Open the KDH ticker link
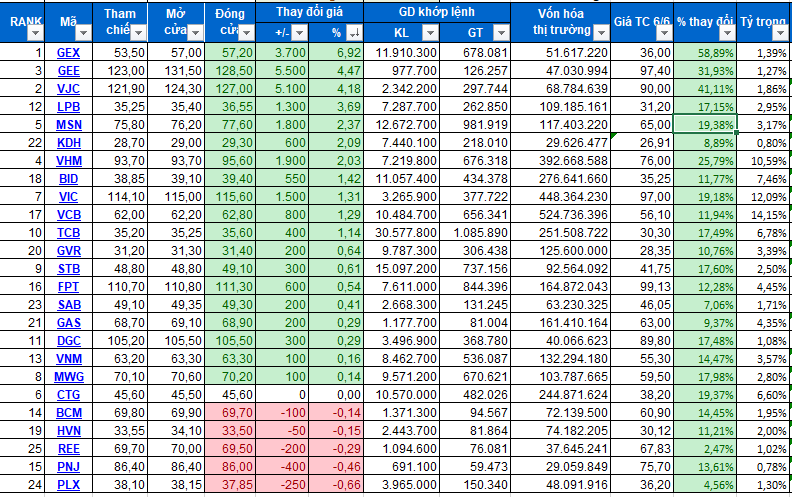This screenshot has height=497, width=792. coord(69,143)
